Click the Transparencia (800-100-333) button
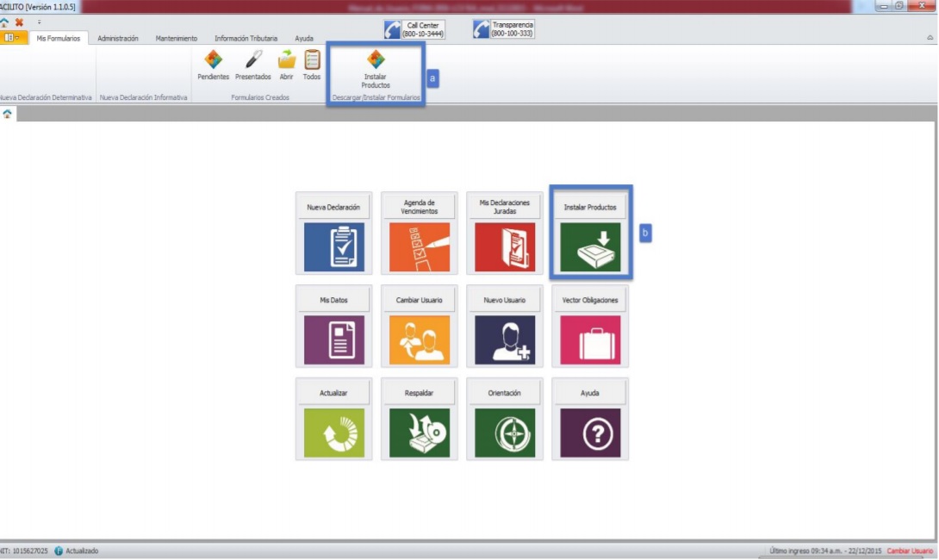Screen dimensions: 939x560 click(504, 29)
